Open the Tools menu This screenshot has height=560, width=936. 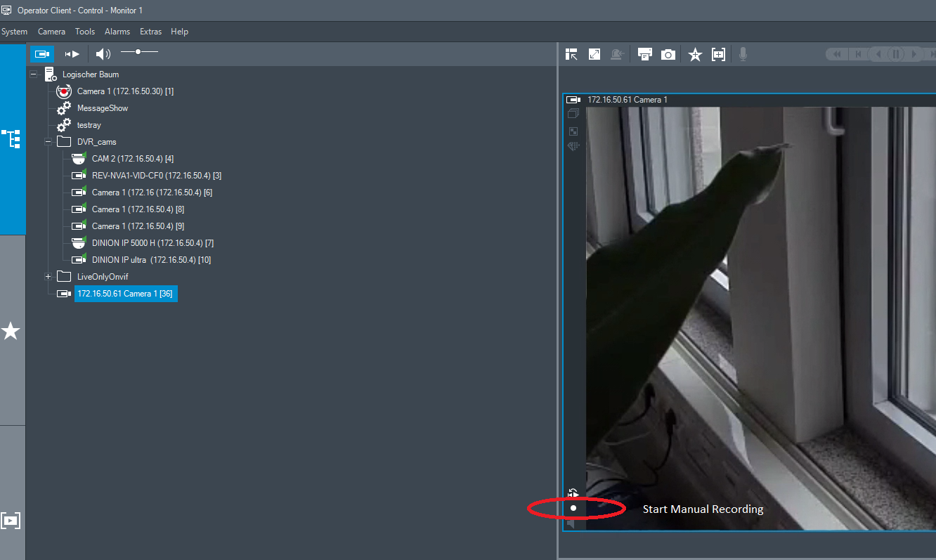(x=85, y=32)
